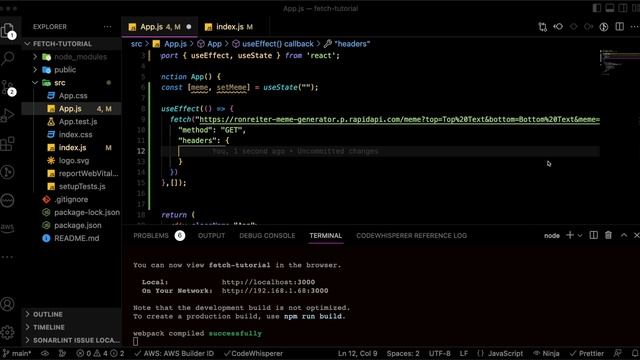Switch to the index.js editor tab
The height and width of the screenshot is (360, 640).
click(x=234, y=27)
